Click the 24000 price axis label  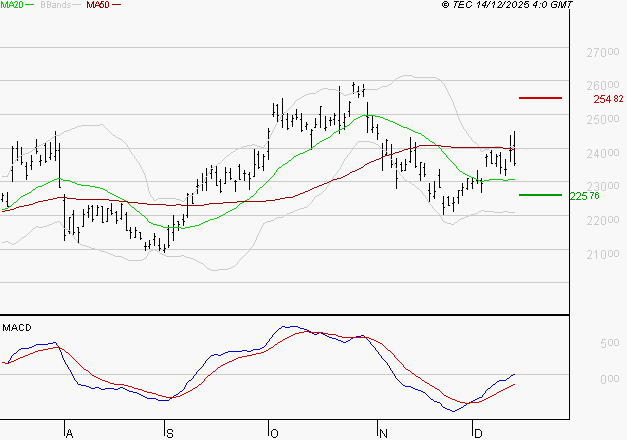pos(603,153)
